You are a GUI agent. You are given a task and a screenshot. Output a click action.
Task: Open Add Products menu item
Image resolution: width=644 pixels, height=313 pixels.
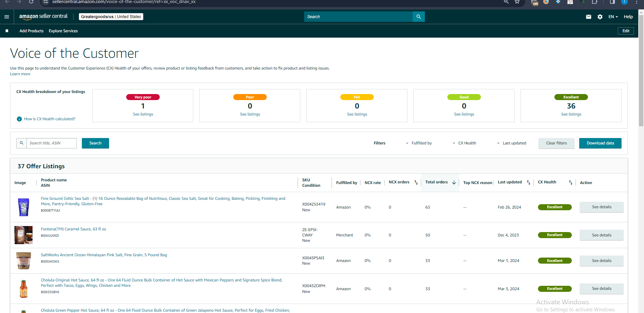[32, 31]
